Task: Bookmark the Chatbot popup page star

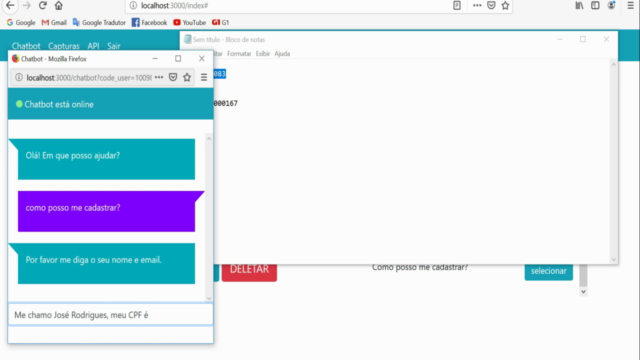Action: 187,77
